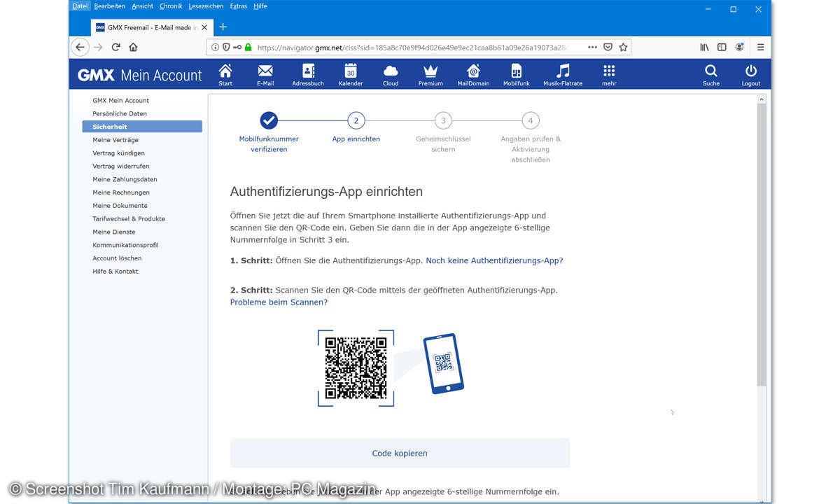Click the browser forward arrow
The width and height of the screenshot is (840, 504).
click(98, 47)
